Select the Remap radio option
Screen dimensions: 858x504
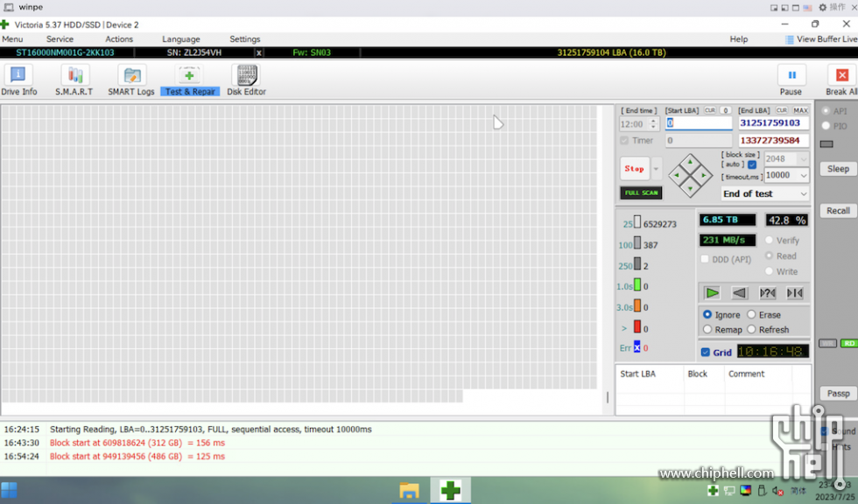click(x=707, y=330)
